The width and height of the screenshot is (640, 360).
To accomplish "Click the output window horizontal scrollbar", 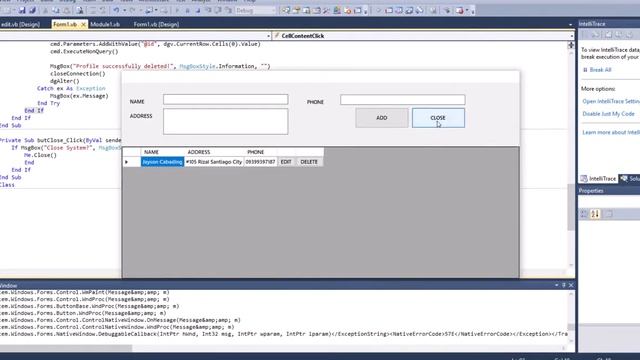I will coord(65,348).
